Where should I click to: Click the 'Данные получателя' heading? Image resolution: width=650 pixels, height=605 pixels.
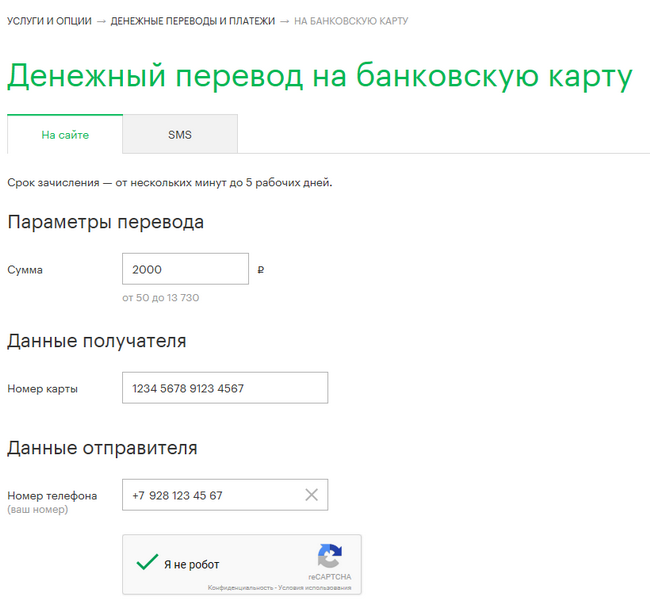(97, 341)
